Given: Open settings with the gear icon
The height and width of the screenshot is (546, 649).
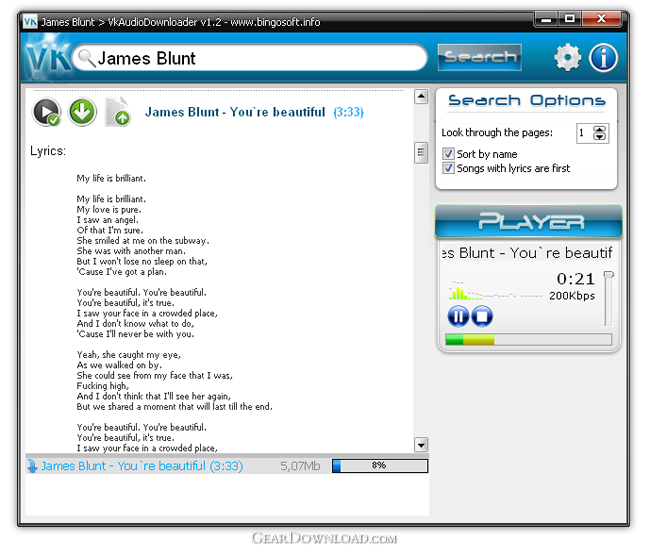Looking at the screenshot, I should pos(567,57).
